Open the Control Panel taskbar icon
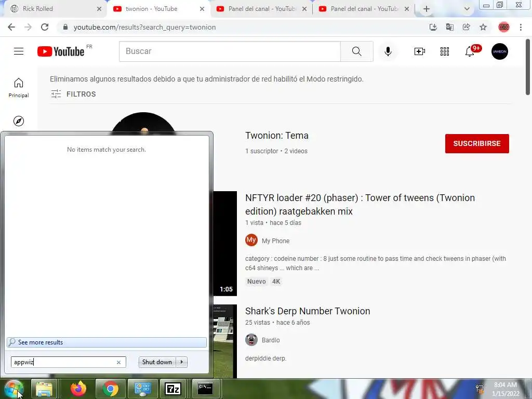Image resolution: width=532 pixels, height=399 pixels. coord(142,389)
